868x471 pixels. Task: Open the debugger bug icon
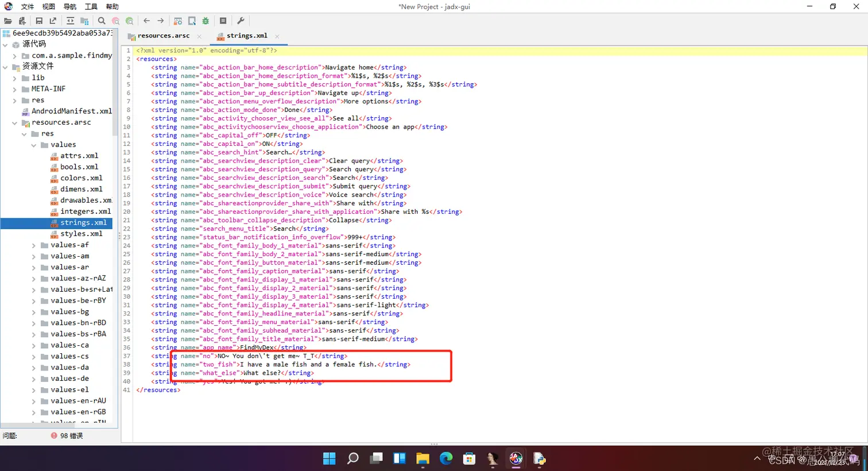tap(206, 21)
